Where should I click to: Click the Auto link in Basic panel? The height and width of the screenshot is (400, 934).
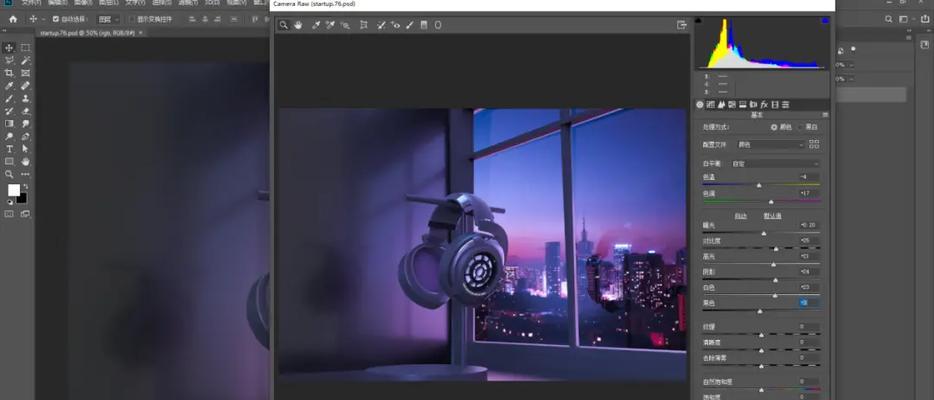click(x=741, y=215)
